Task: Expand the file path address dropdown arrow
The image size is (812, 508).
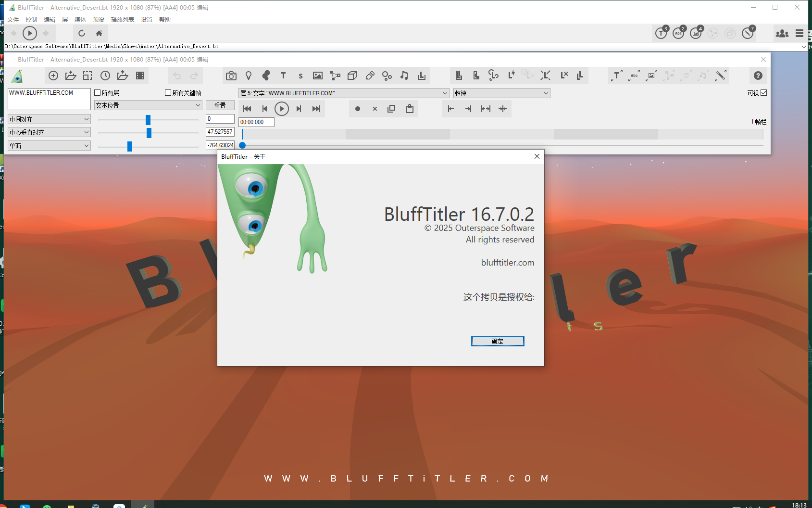Action: pyautogui.click(x=804, y=47)
